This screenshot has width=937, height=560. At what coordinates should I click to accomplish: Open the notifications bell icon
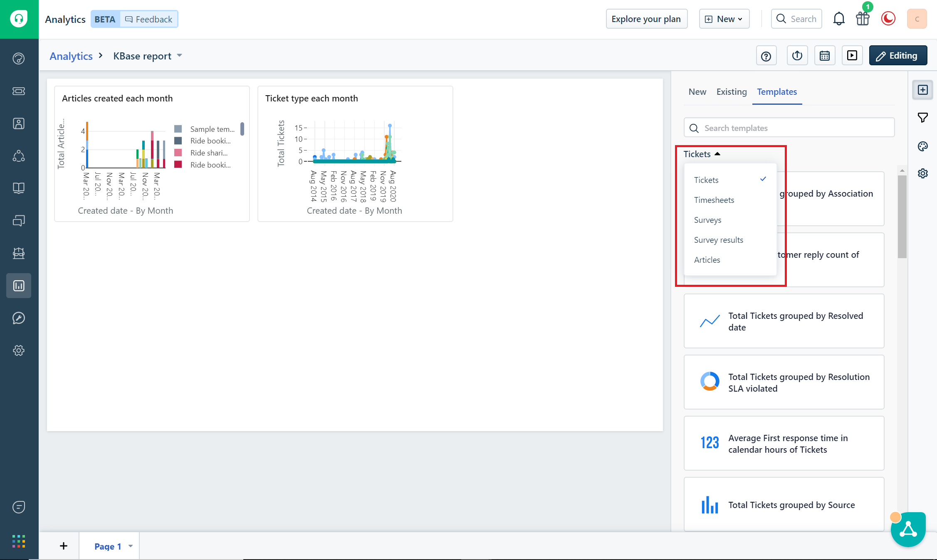839,19
